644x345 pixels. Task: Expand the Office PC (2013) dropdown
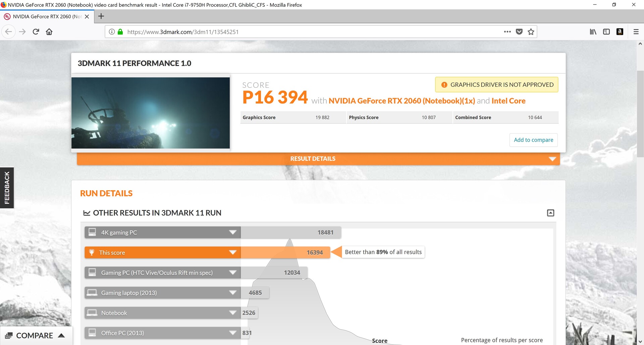click(x=233, y=333)
